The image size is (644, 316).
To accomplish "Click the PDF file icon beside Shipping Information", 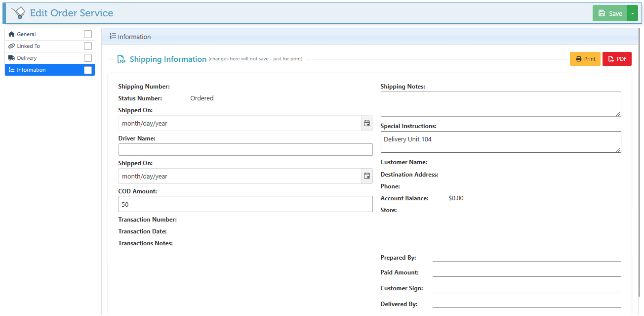I will click(121, 59).
